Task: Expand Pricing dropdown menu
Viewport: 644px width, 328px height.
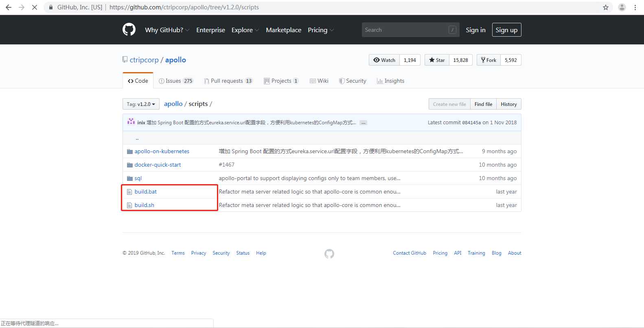Action: click(x=321, y=30)
